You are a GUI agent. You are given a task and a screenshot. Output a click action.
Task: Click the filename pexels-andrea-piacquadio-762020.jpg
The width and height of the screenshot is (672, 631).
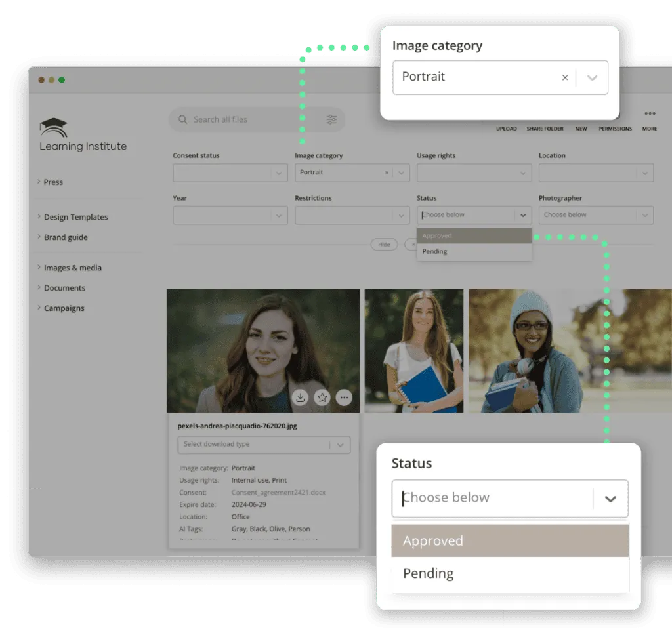pyautogui.click(x=237, y=426)
